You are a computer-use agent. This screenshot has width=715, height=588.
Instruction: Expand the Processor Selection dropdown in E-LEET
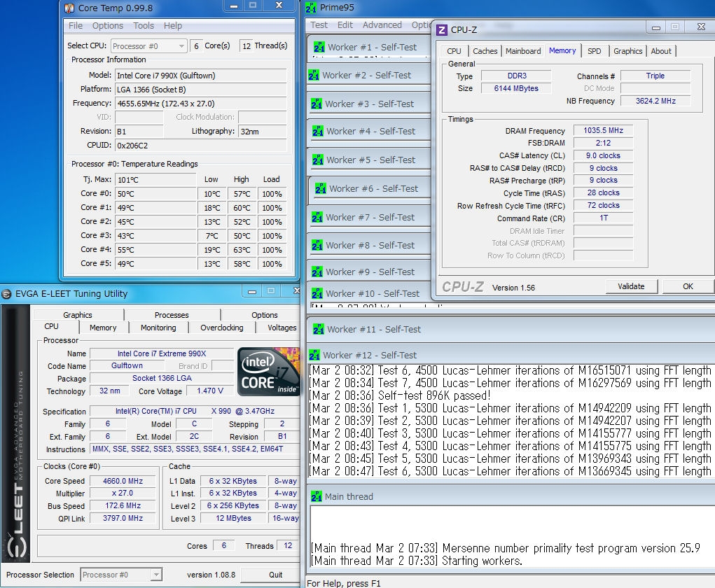[121, 575]
